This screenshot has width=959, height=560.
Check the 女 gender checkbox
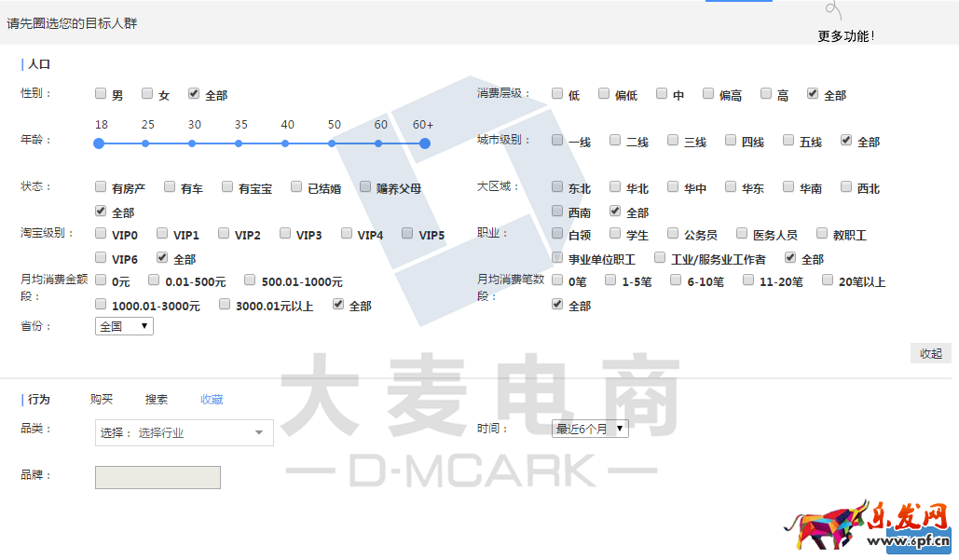pos(147,93)
